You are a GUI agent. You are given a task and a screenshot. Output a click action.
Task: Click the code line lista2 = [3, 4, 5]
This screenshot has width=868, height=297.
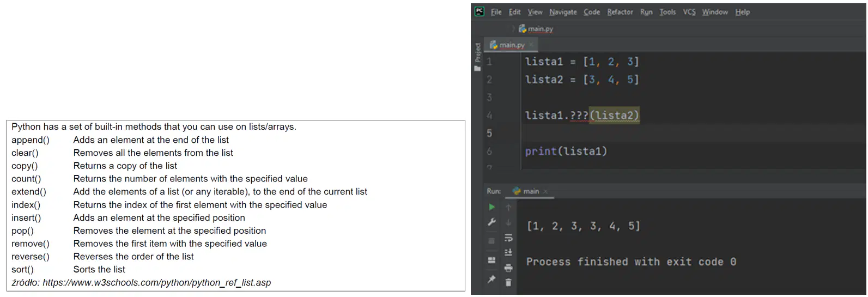point(582,80)
